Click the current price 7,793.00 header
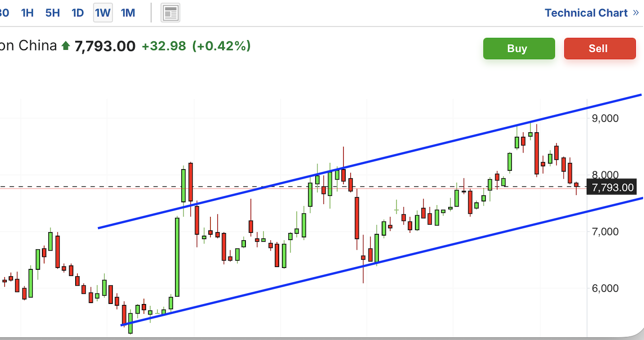 coord(105,46)
